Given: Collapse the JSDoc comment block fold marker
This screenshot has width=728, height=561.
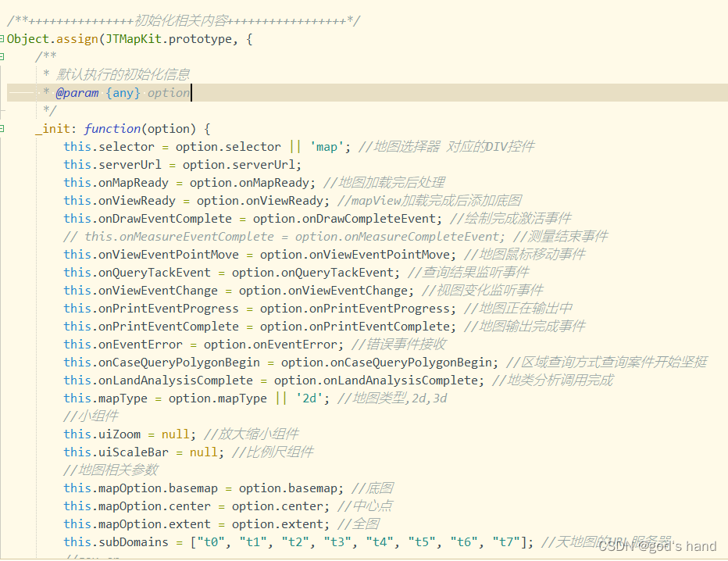Looking at the screenshot, I should click(x=2, y=56).
